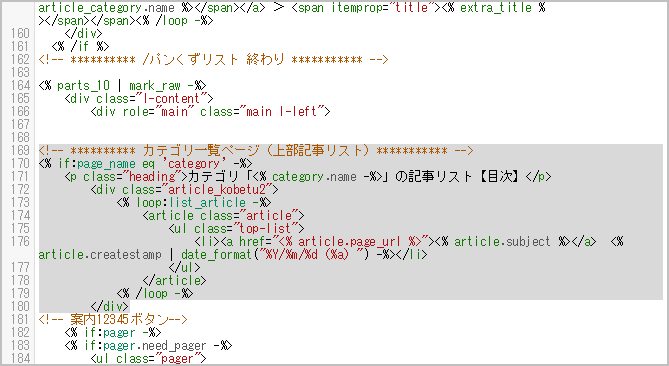This screenshot has height=366, width=669.
Task: Click the loop:list_article line
Action: pos(194,203)
